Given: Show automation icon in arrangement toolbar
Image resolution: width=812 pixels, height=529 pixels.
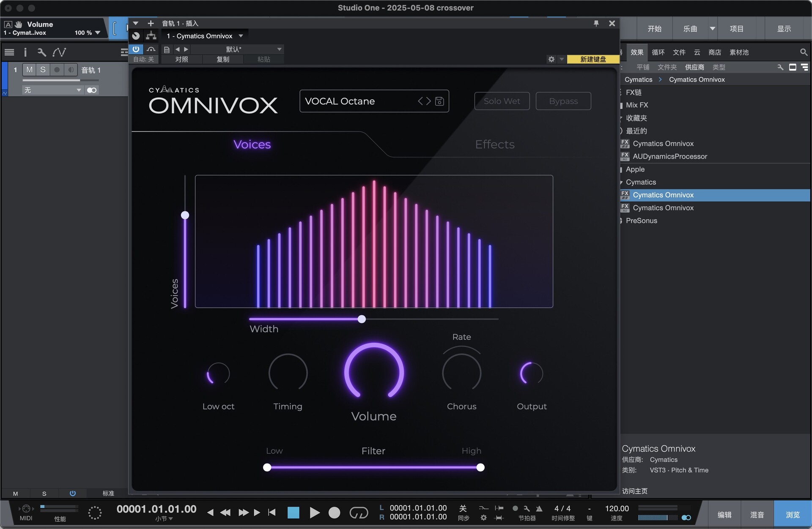Looking at the screenshot, I should tap(59, 52).
